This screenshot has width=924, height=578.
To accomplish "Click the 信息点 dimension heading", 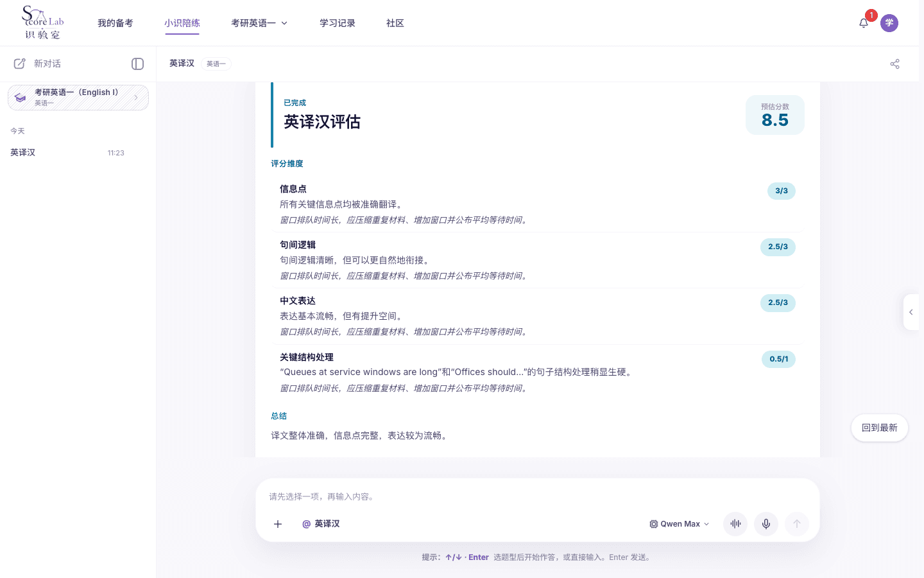I will click(293, 189).
